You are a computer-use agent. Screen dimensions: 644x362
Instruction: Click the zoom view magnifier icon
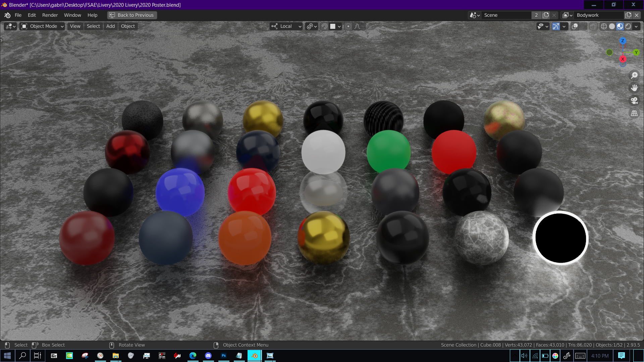(634, 75)
